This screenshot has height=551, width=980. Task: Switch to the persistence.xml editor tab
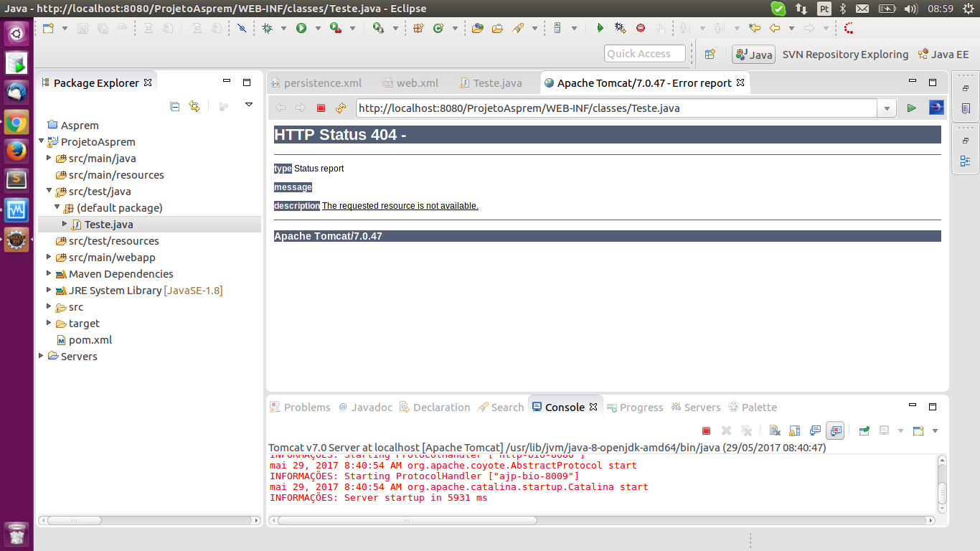[316, 83]
